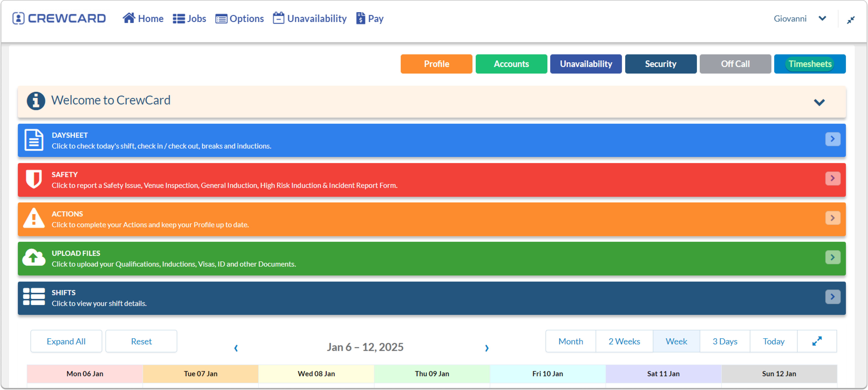Switch calendar to Month view
This screenshot has height=390, width=868.
[571, 341]
